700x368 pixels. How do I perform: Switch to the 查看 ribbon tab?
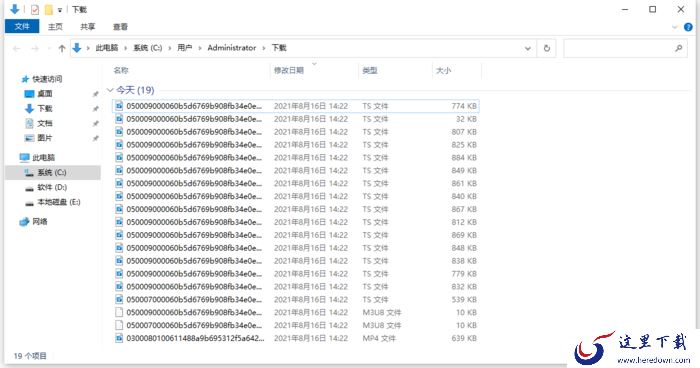point(120,27)
